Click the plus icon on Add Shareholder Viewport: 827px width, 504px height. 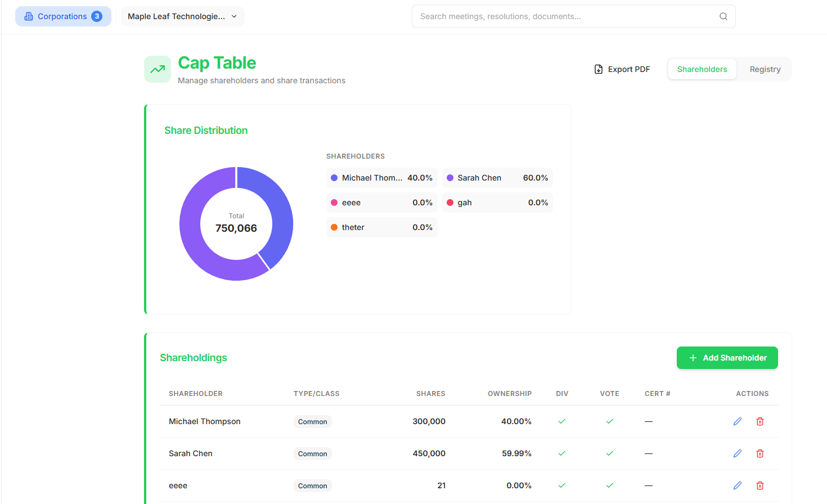693,358
